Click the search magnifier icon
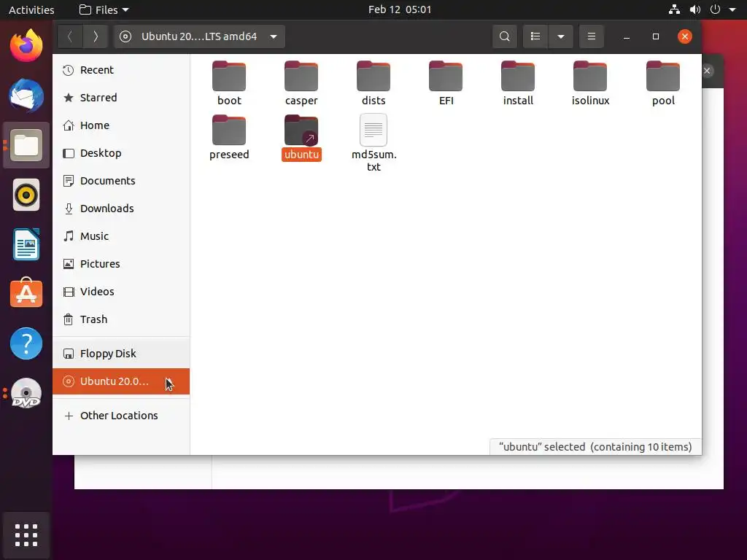The width and height of the screenshot is (747, 560). [x=505, y=36]
